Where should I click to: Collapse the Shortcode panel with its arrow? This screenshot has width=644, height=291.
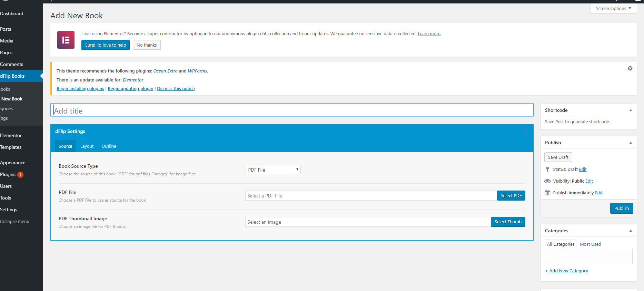(x=631, y=110)
